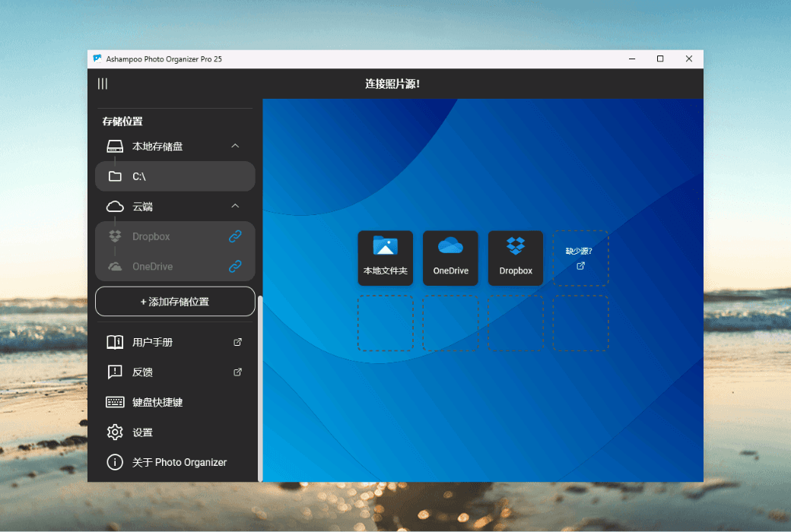Click the Dropbox logo in the sidebar
The image size is (791, 532).
(115, 236)
